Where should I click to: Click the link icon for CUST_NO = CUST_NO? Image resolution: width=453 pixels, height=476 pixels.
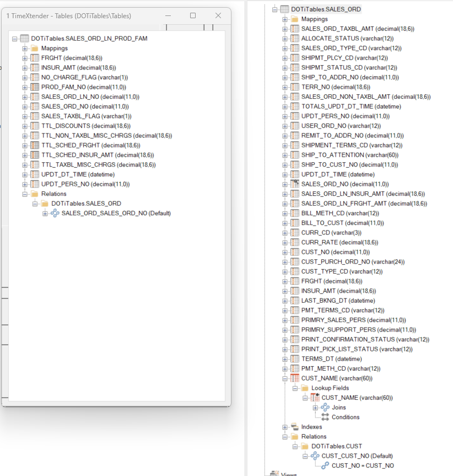click(x=325, y=466)
